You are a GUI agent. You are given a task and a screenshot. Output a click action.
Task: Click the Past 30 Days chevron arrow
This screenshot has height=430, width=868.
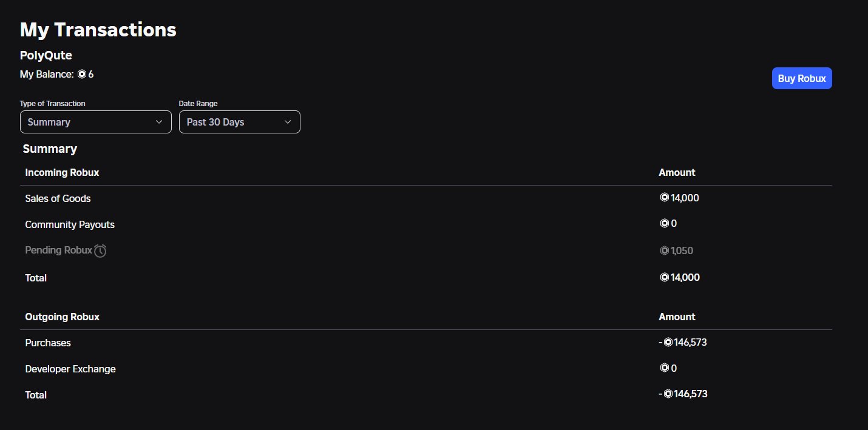click(x=288, y=122)
